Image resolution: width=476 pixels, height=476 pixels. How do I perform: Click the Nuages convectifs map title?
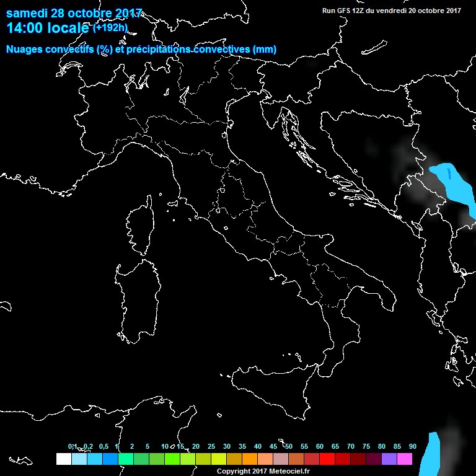pyautogui.click(x=141, y=50)
